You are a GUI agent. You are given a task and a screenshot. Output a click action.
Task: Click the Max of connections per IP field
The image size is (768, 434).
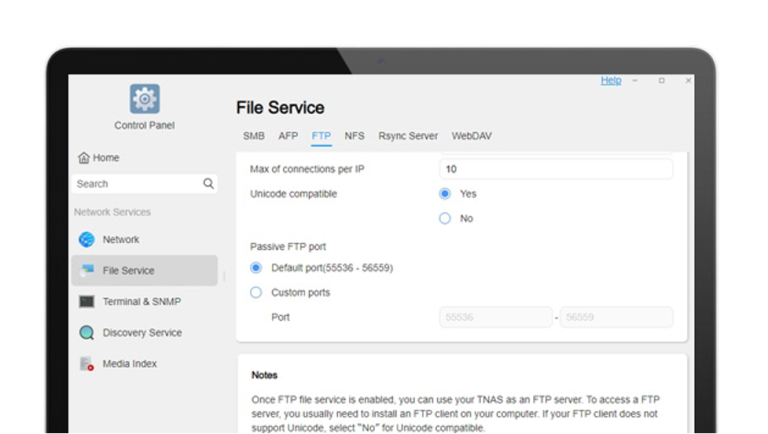click(x=555, y=170)
